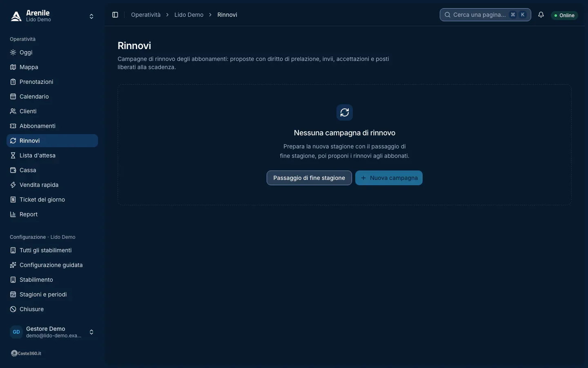588x368 pixels.
Task: Select the Rinnovi sidebar item label
Action: click(29, 141)
